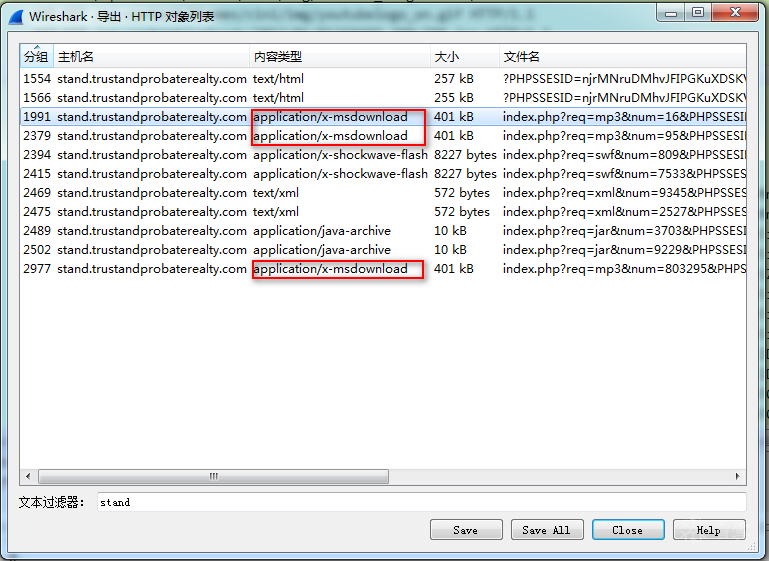Sort by the 内容类型 column header

[340, 56]
